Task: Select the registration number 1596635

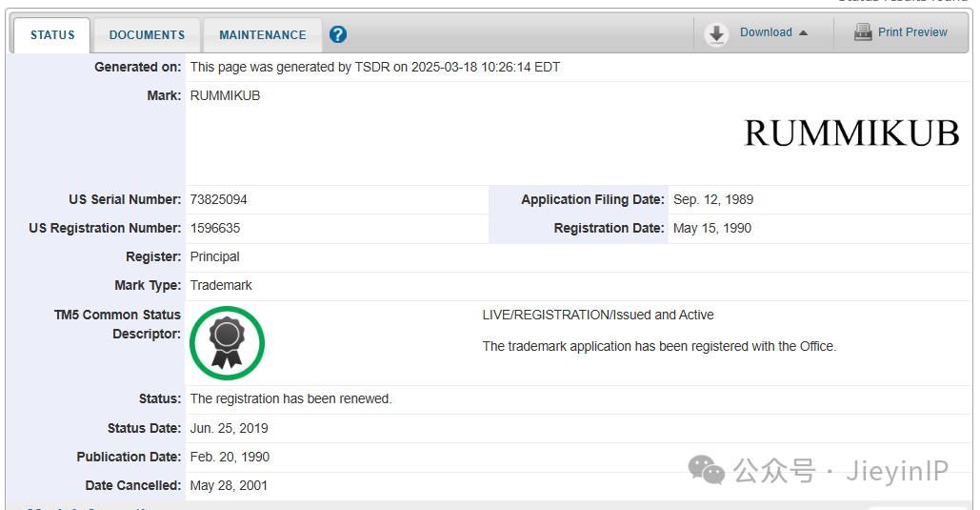Action: click(x=215, y=229)
